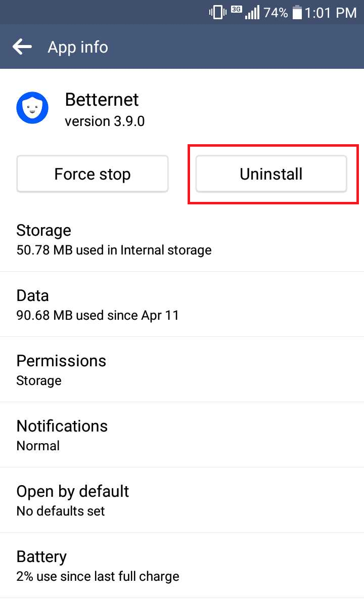Tap the 74% battery percentage text

pyautogui.click(x=276, y=13)
